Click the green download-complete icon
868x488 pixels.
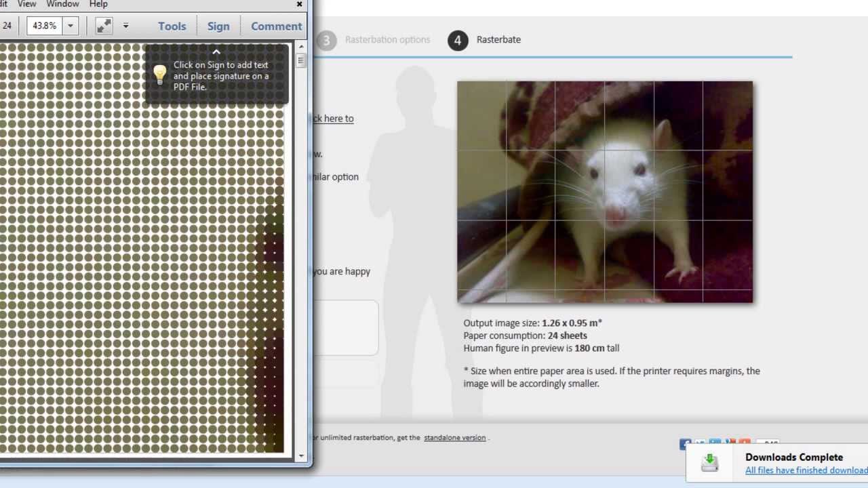pyautogui.click(x=710, y=462)
